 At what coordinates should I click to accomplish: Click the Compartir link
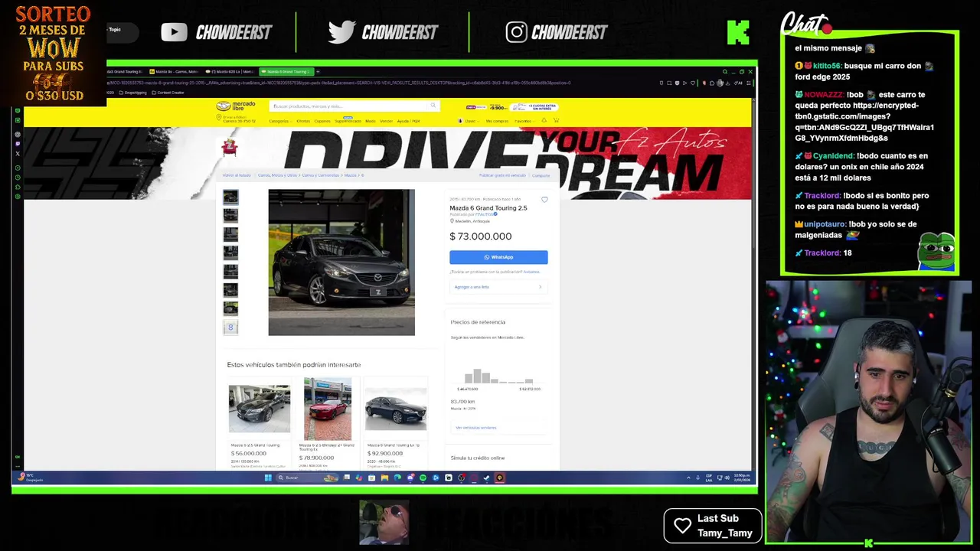pyautogui.click(x=541, y=175)
